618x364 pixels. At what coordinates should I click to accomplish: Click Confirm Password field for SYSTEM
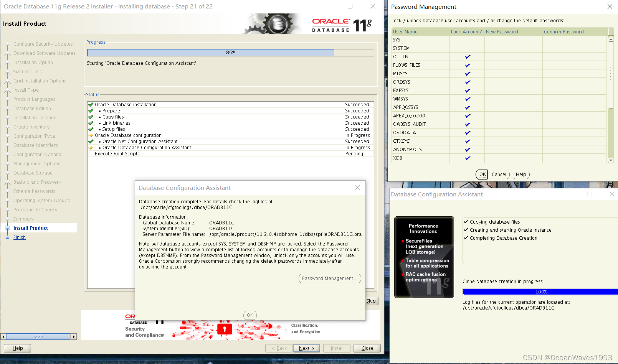pyautogui.click(x=574, y=48)
